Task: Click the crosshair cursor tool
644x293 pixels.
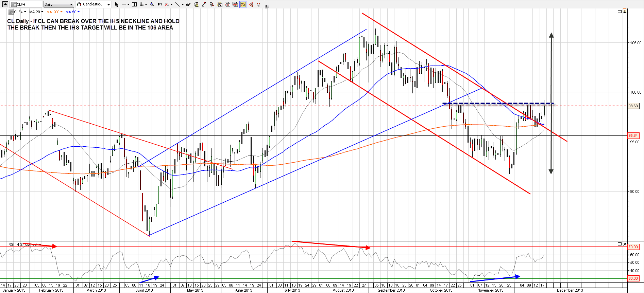Action: click(124, 4)
